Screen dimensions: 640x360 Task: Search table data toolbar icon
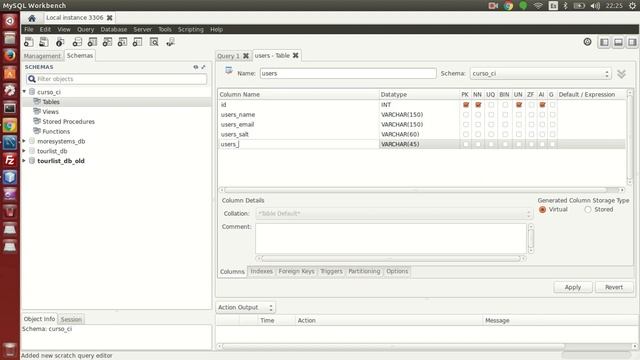pos(154,42)
